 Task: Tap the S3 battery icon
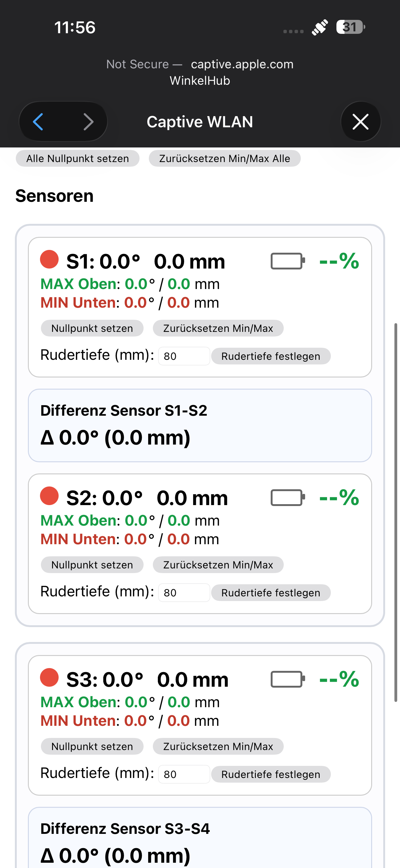point(287,679)
